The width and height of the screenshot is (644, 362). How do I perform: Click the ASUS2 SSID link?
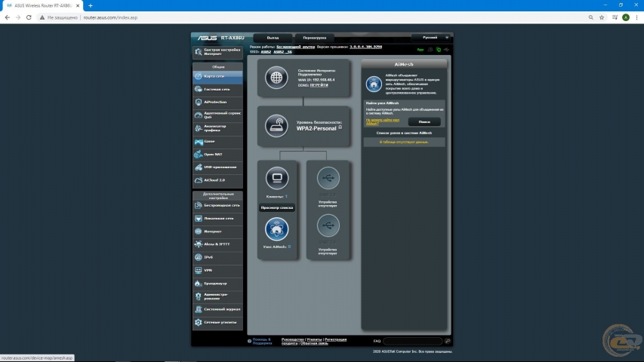point(266,52)
